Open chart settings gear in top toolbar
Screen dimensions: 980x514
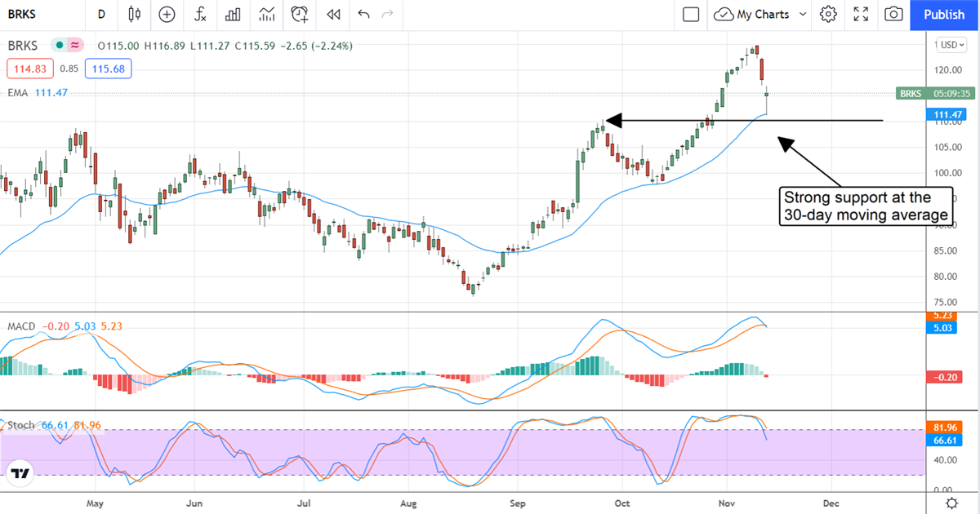[x=828, y=14]
